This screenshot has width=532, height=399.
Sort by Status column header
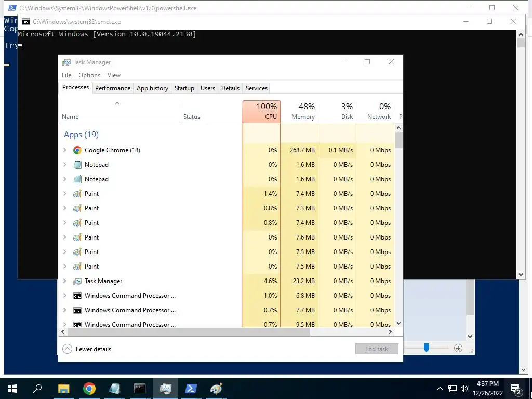211,111
